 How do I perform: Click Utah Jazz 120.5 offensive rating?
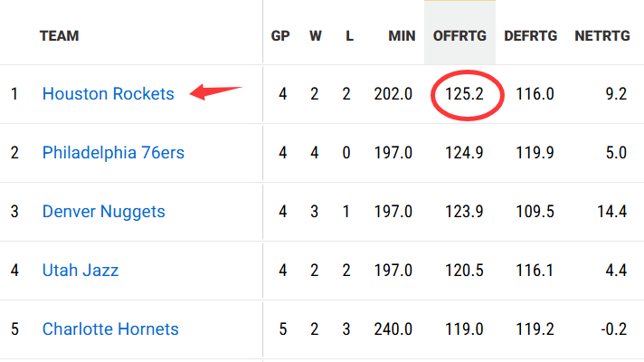click(x=465, y=271)
